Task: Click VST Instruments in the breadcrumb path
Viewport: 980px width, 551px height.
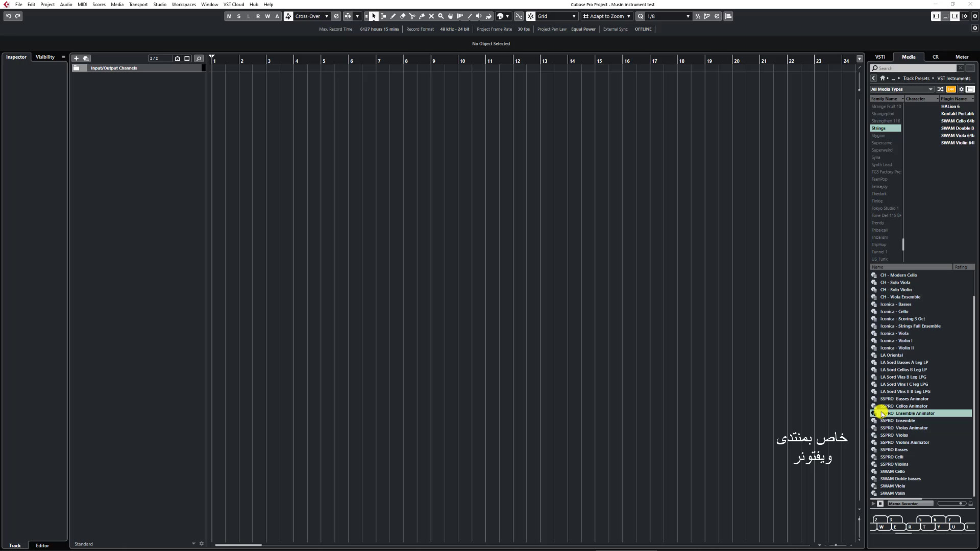Action: 954,79
